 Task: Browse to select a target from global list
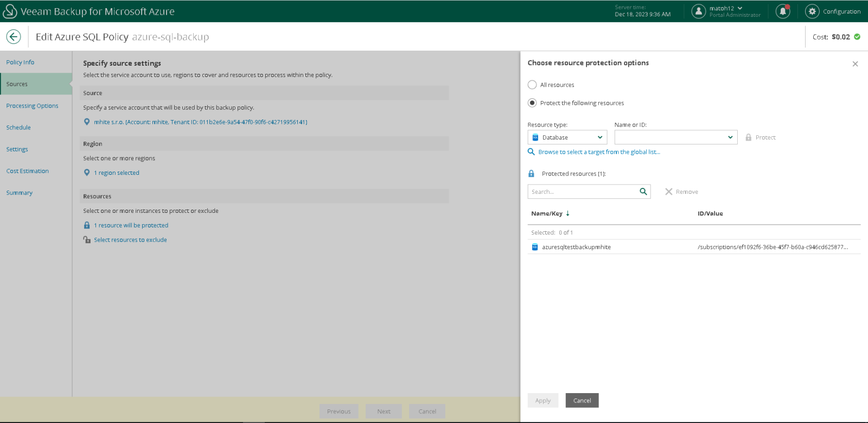[x=599, y=152]
